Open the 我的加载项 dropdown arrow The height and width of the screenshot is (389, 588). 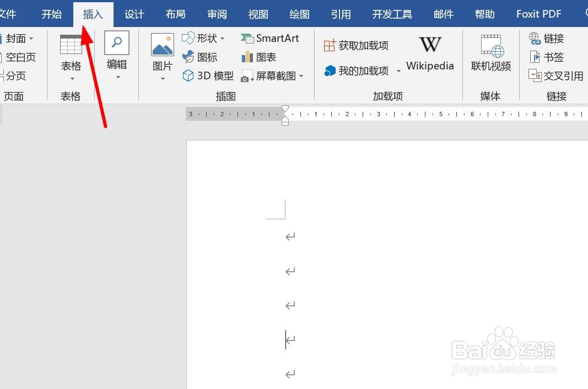399,71
